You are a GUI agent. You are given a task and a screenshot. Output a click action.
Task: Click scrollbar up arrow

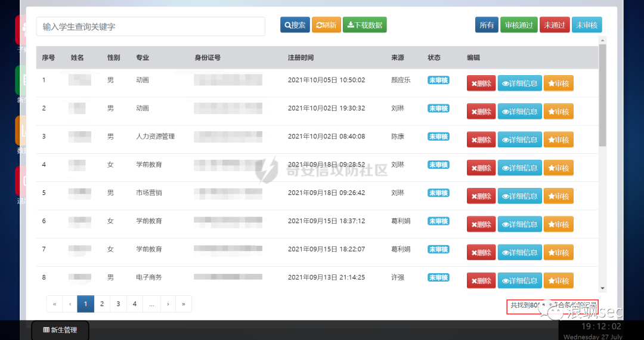602,40
